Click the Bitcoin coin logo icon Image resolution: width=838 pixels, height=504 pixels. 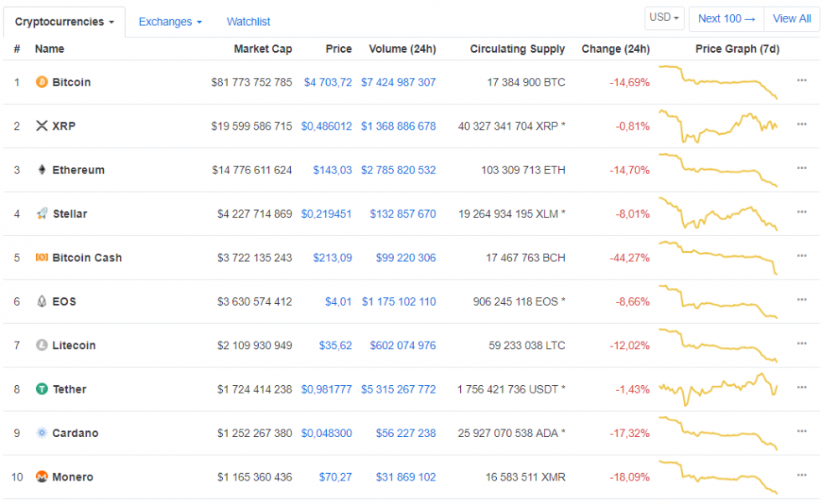(42, 82)
